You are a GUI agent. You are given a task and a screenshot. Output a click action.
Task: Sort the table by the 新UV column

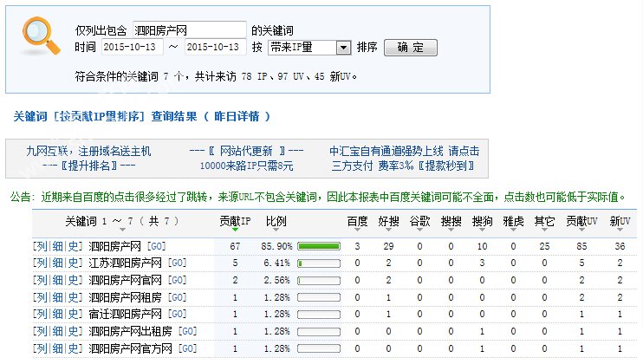(619, 221)
